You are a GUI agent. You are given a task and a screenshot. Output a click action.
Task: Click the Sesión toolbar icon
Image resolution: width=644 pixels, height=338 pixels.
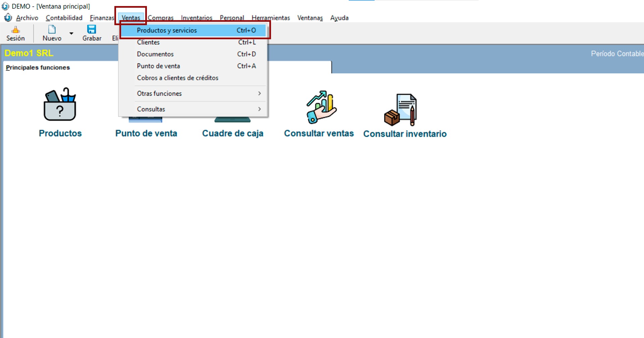(x=15, y=30)
